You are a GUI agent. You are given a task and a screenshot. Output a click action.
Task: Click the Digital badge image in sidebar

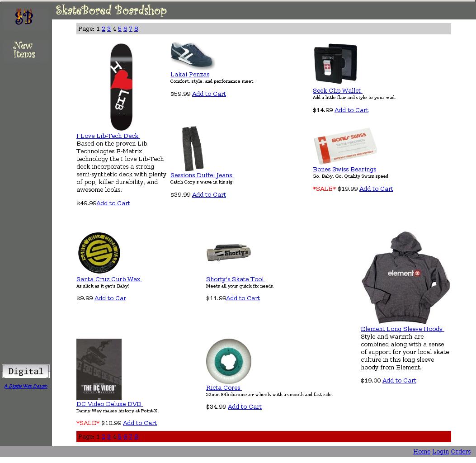26,371
